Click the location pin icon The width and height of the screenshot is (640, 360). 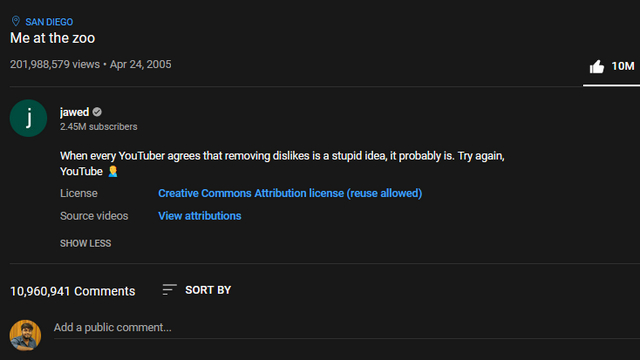tap(16, 21)
